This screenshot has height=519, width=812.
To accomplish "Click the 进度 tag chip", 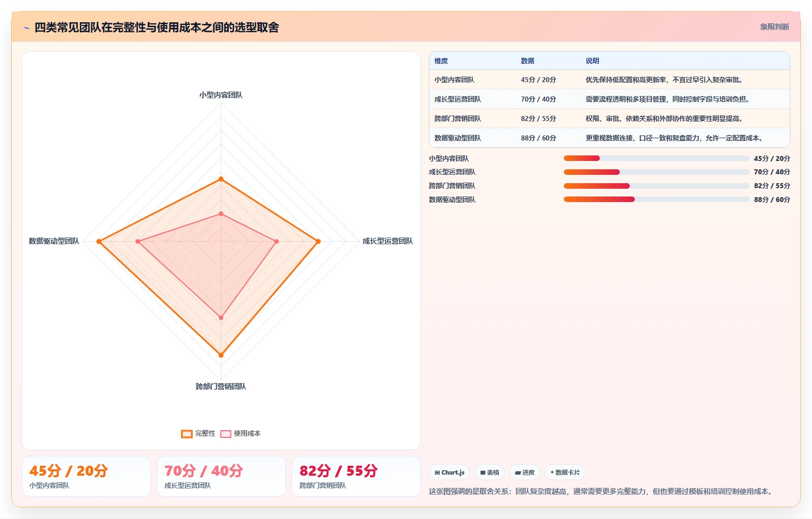I will click(524, 472).
